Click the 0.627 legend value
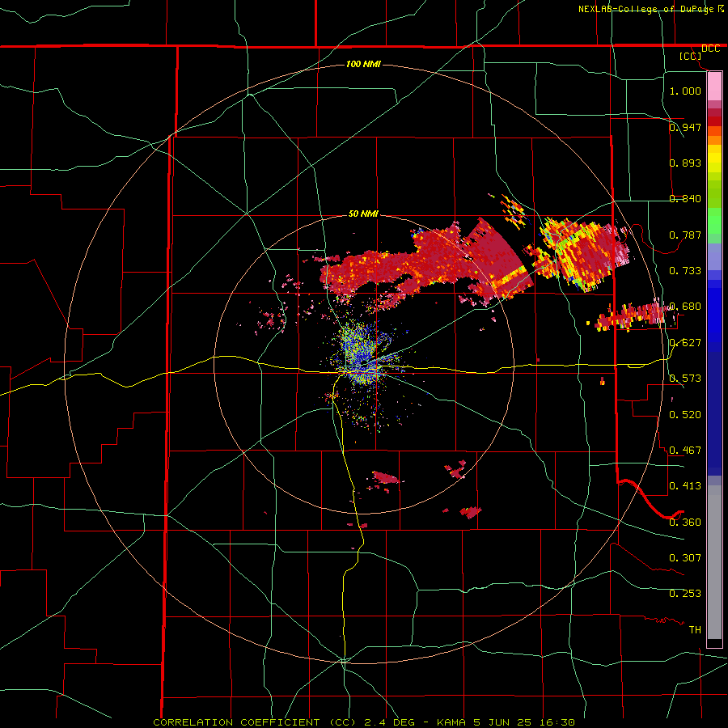 (685, 343)
